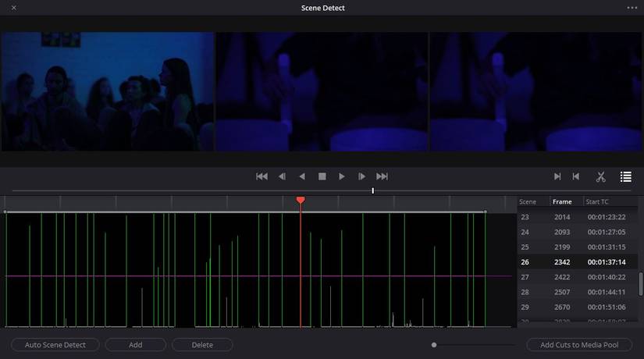Click the zoom slider handle
The height and width of the screenshot is (359, 644).
[x=434, y=344]
